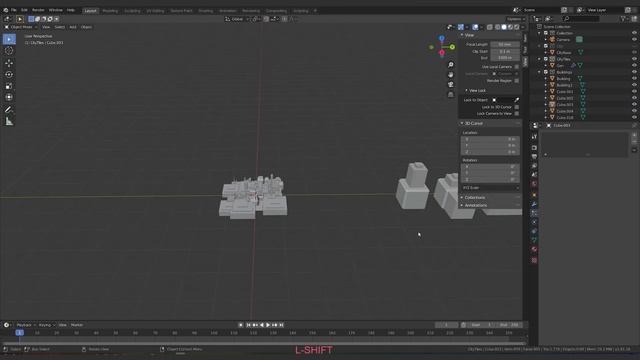Open the Modifiers wrench tab icon
640x360 pixels.
(x=534, y=204)
